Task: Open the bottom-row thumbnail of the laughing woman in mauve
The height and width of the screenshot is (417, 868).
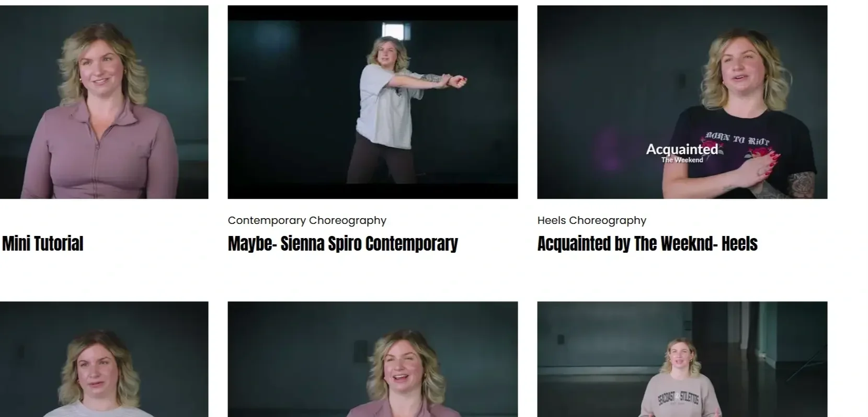Action: click(x=373, y=359)
